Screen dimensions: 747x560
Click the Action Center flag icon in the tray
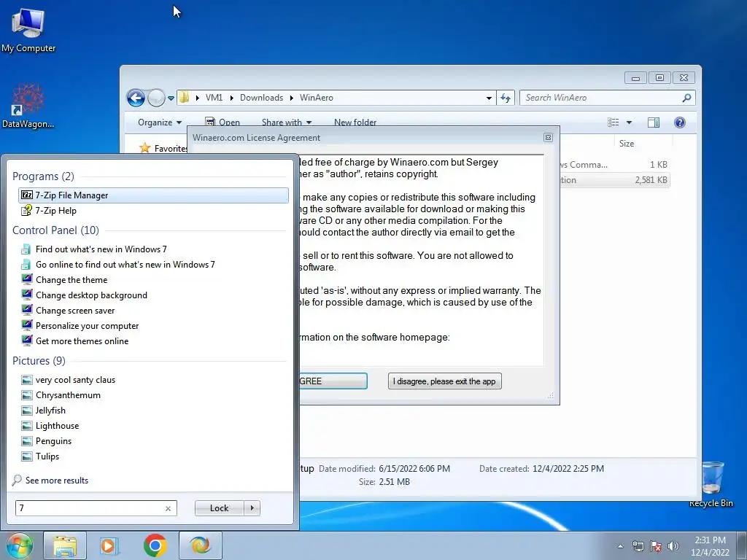coord(656,546)
